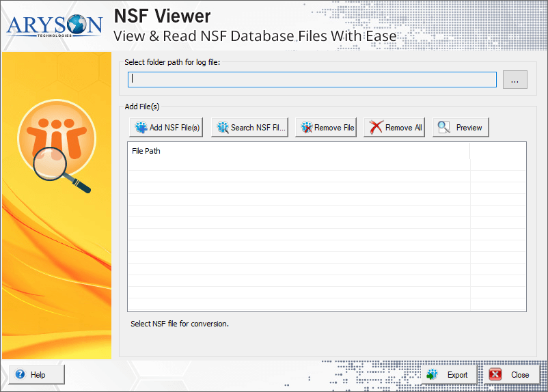Click the File Path column header

point(299,151)
